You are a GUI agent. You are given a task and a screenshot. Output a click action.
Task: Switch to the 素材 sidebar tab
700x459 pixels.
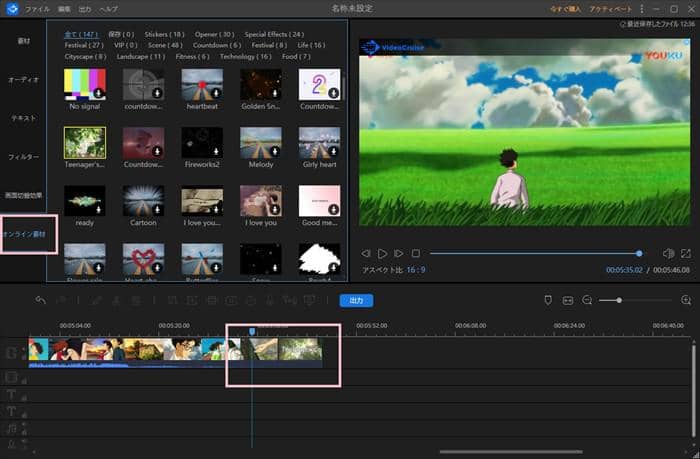click(23, 41)
